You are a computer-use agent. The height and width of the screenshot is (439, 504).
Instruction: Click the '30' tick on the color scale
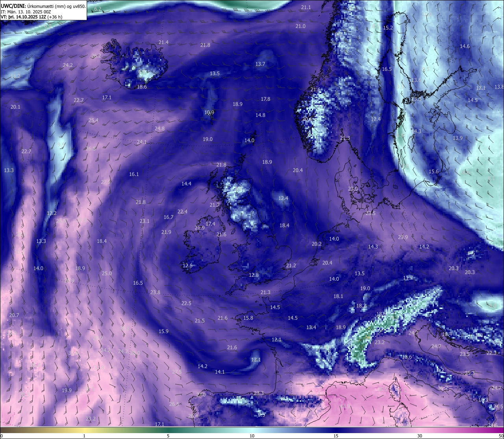[x=420, y=436]
